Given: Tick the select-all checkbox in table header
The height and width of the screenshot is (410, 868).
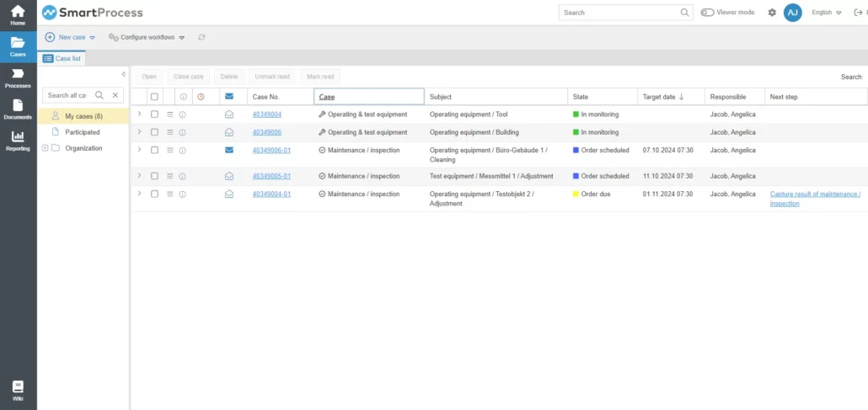Looking at the screenshot, I should pyautogui.click(x=154, y=97).
